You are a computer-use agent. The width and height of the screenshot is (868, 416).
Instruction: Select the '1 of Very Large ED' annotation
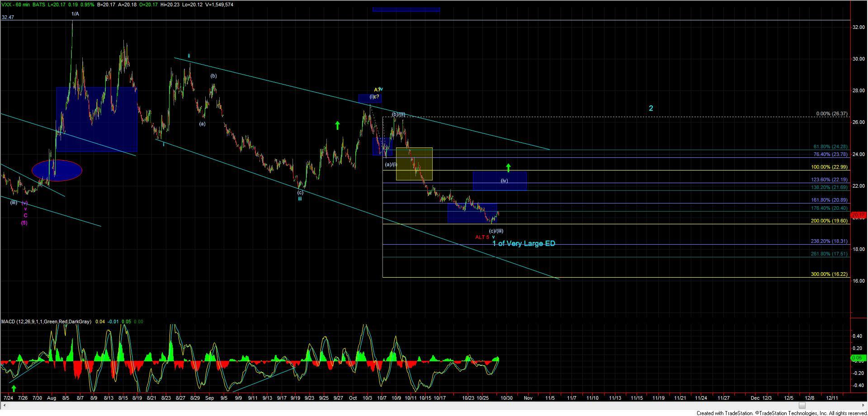[x=524, y=244]
